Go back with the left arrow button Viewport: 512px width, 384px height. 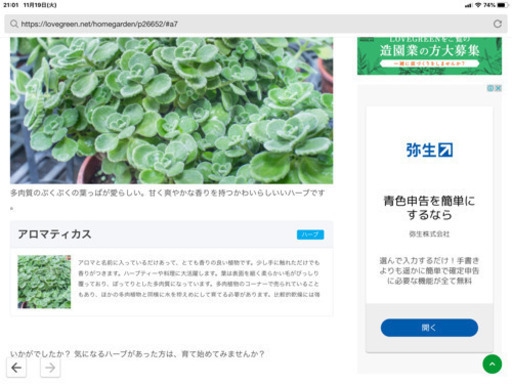[16, 368]
